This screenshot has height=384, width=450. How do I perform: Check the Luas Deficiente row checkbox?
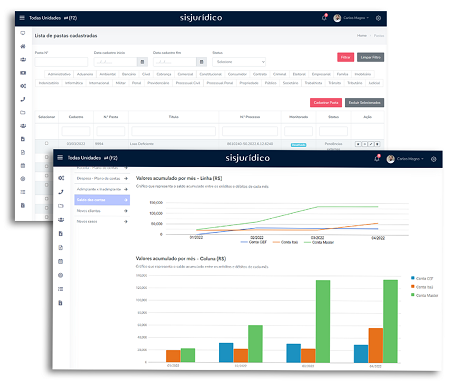coord(47,143)
